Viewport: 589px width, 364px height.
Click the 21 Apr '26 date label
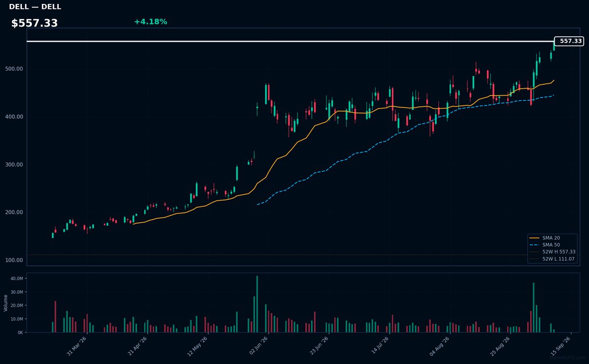click(x=138, y=346)
